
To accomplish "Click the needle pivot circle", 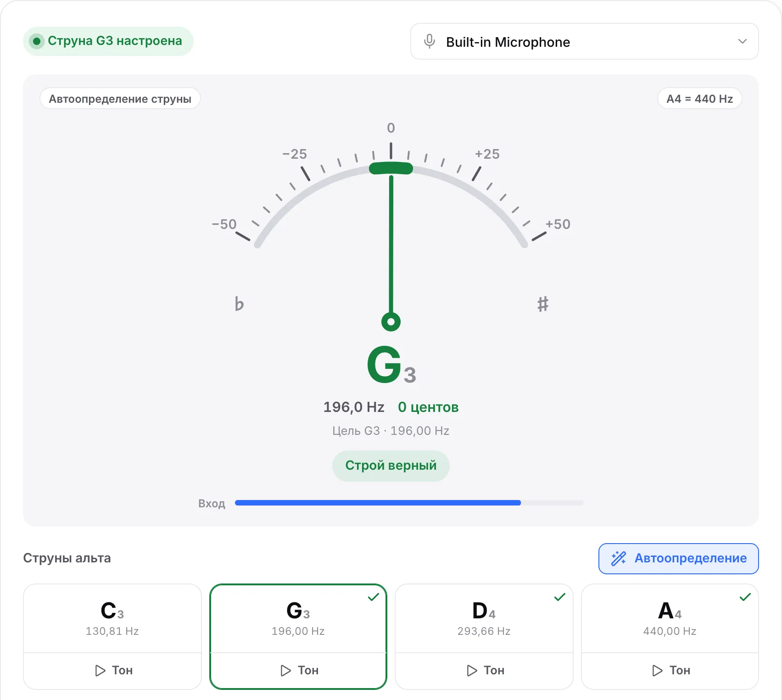I will tap(391, 322).
